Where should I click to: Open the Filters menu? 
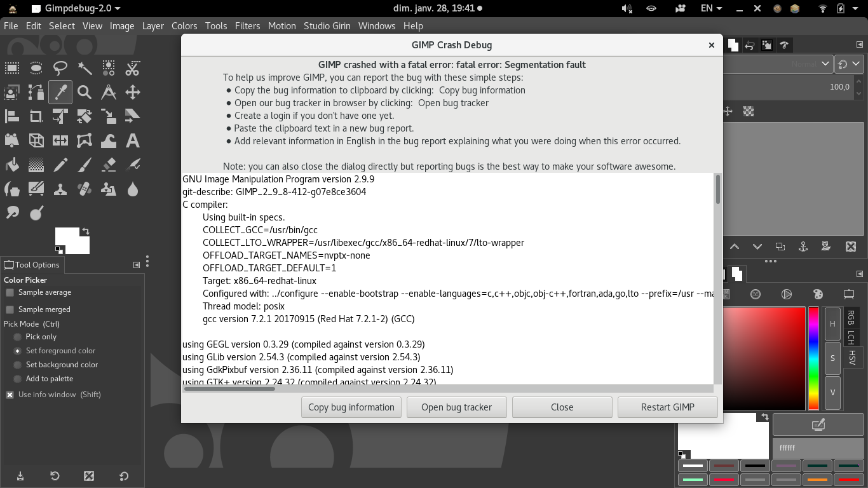tap(247, 26)
